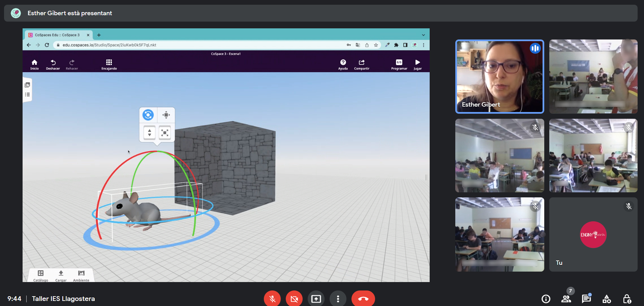
Task: Open the browser three-dot menu
Action: coord(424,45)
